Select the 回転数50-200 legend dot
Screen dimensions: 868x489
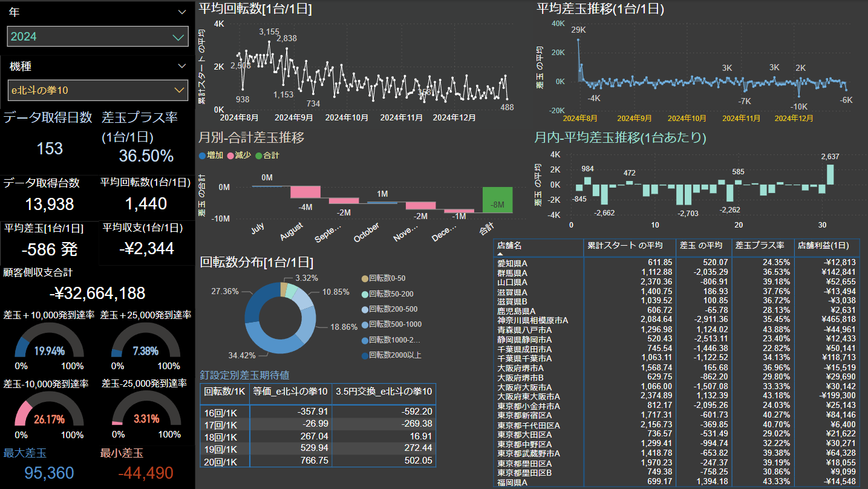pyautogui.click(x=364, y=294)
